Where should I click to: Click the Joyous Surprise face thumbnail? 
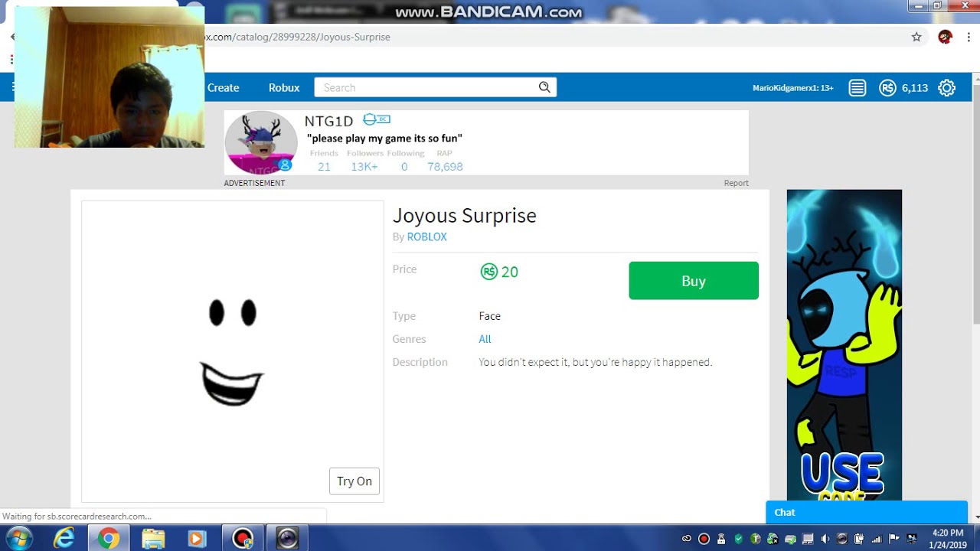pos(233,351)
